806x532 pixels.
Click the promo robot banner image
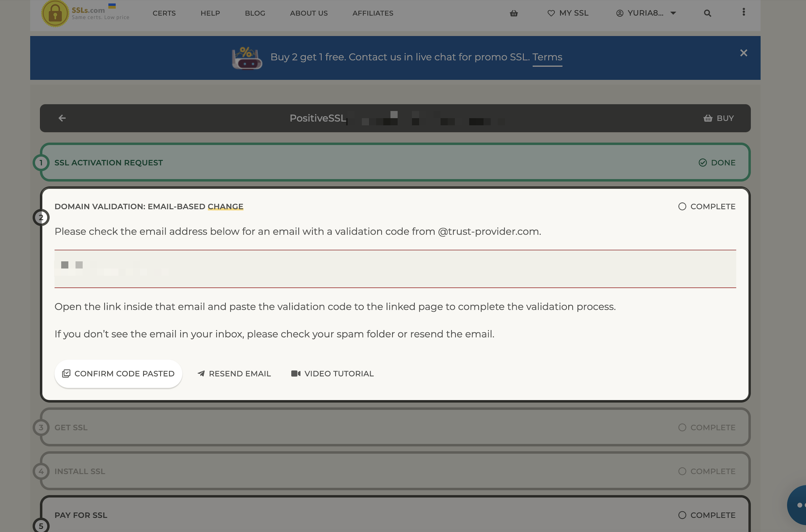tap(247, 58)
